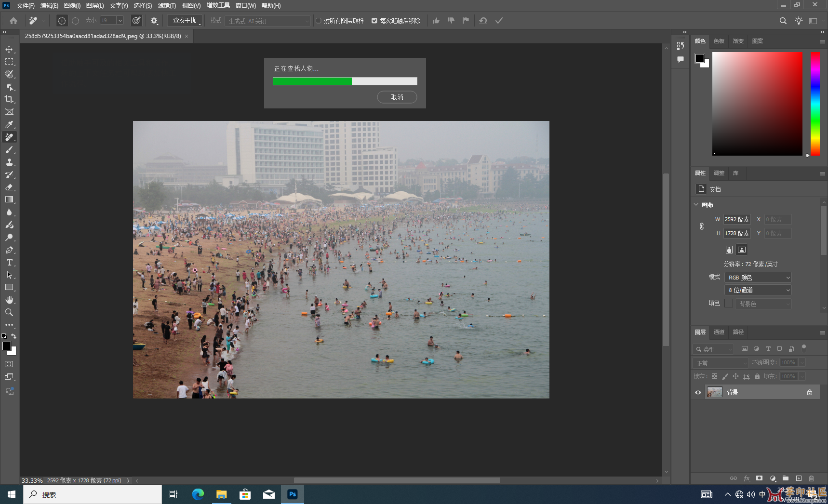Click the thumbs up feedback icon
This screenshot has height=504, width=828.
pyautogui.click(x=436, y=21)
